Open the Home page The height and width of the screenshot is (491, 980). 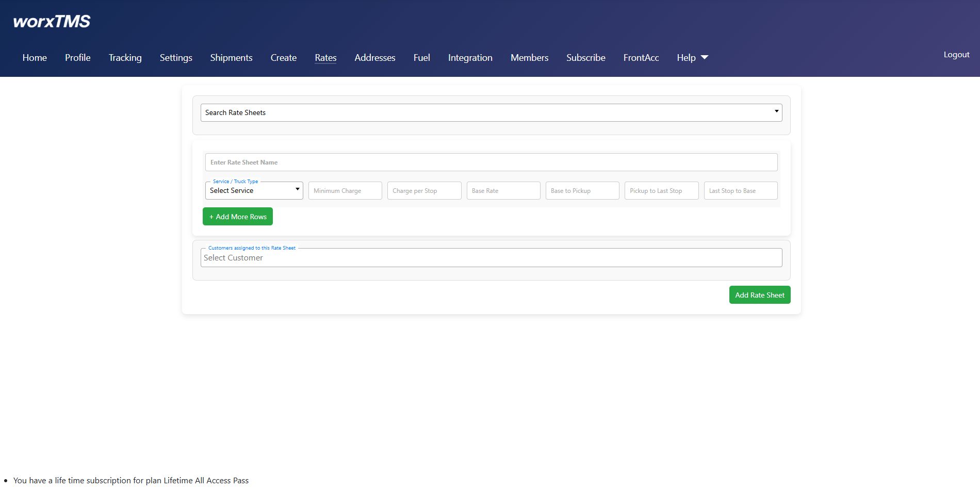point(35,58)
